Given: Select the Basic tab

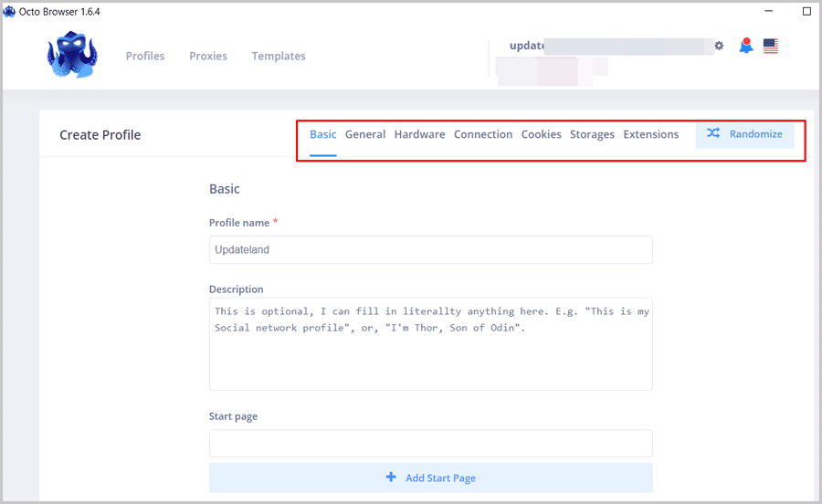Looking at the screenshot, I should (x=322, y=134).
